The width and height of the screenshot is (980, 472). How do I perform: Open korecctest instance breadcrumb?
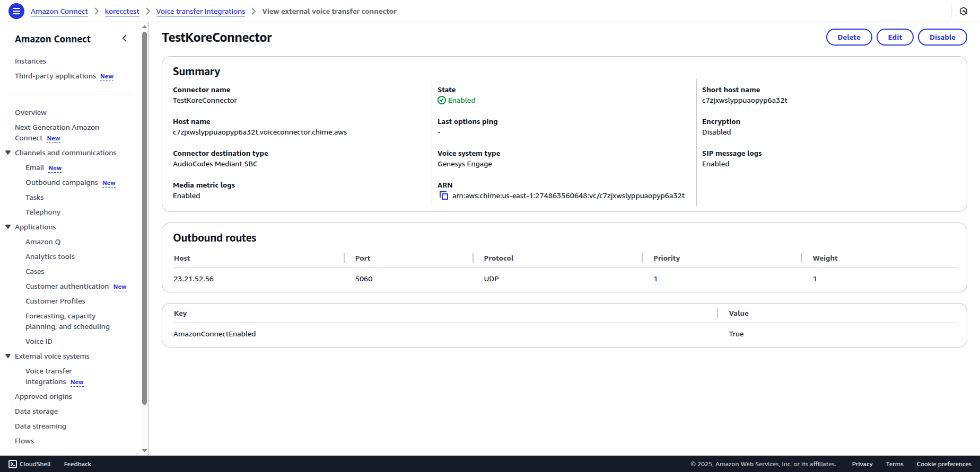point(122,12)
